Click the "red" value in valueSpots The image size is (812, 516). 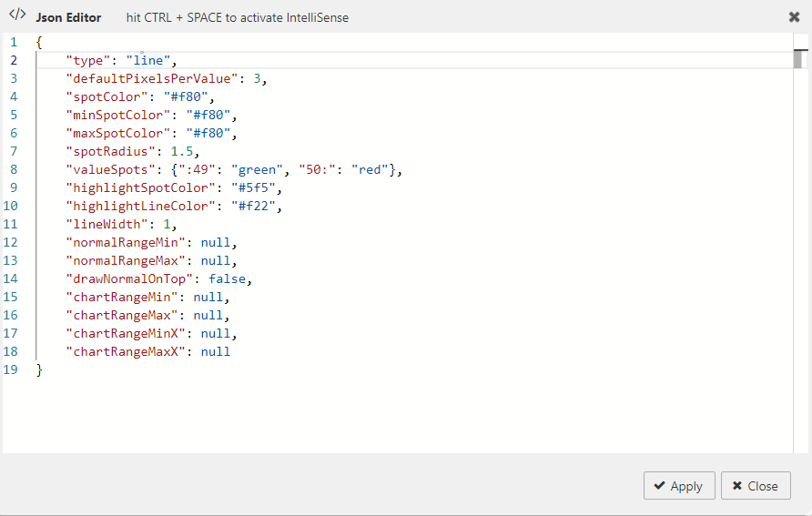(370, 170)
